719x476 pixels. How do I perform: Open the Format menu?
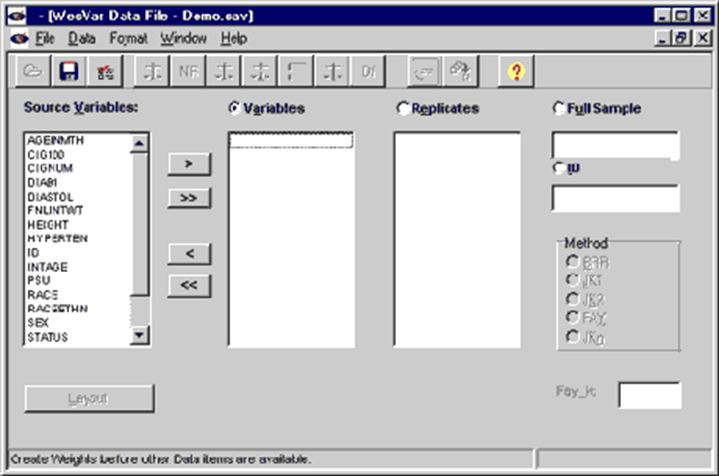point(128,38)
